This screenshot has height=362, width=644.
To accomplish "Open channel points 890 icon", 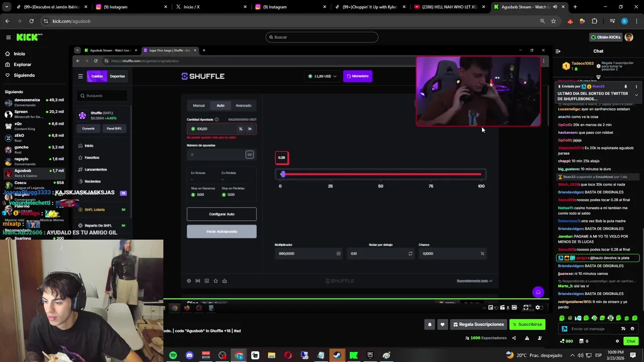I will point(567,341).
